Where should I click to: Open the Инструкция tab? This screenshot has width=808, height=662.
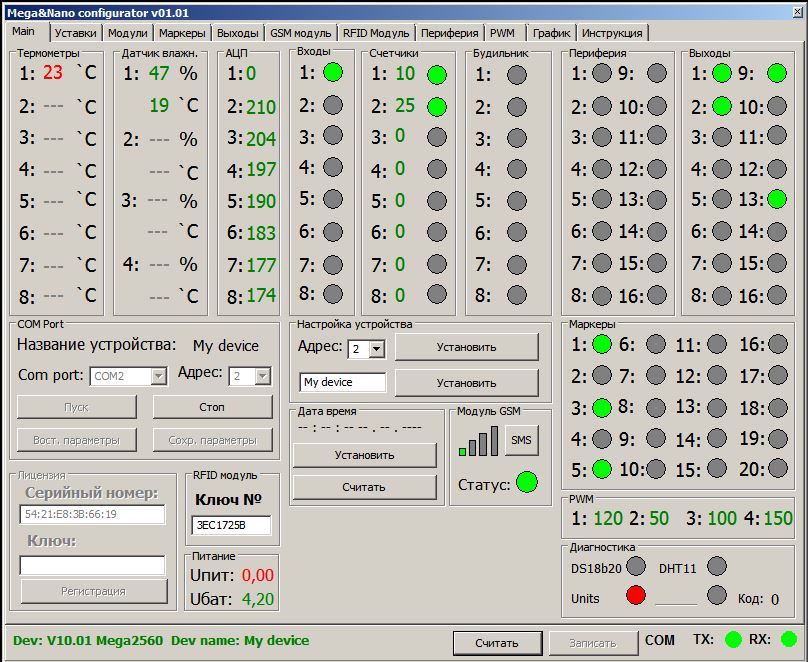(612, 33)
